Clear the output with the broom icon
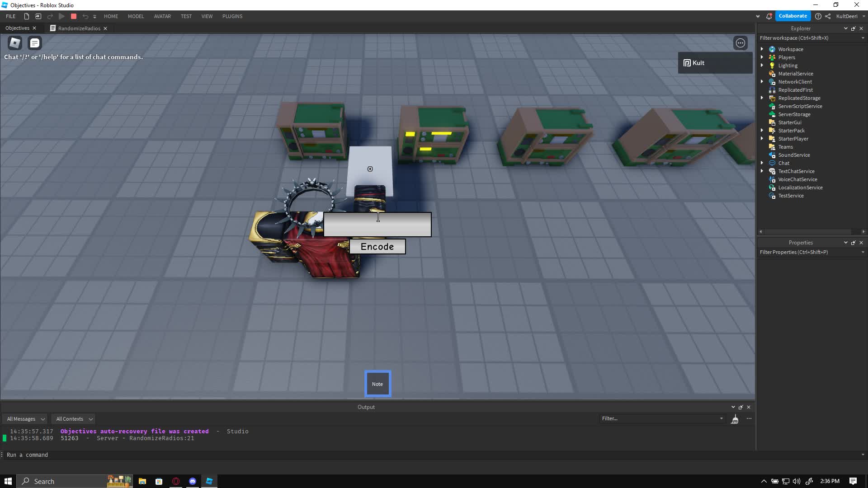Screen dimensions: 868x488 (x=735, y=419)
